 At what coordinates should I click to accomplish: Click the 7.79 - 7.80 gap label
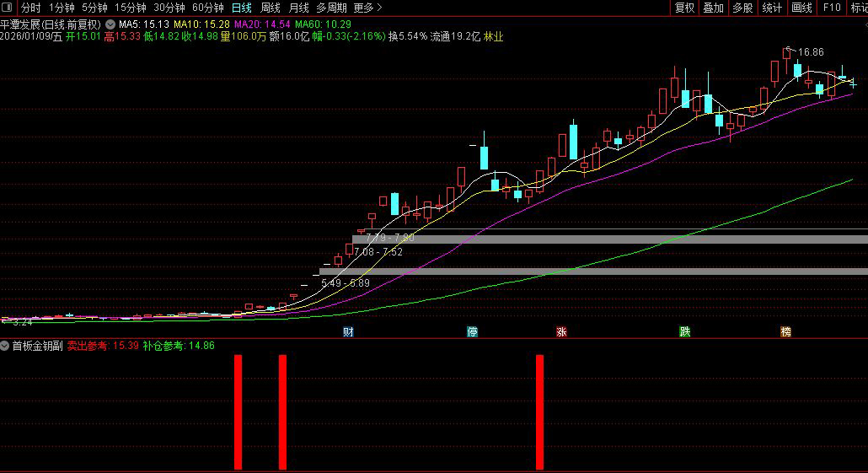tap(389, 238)
